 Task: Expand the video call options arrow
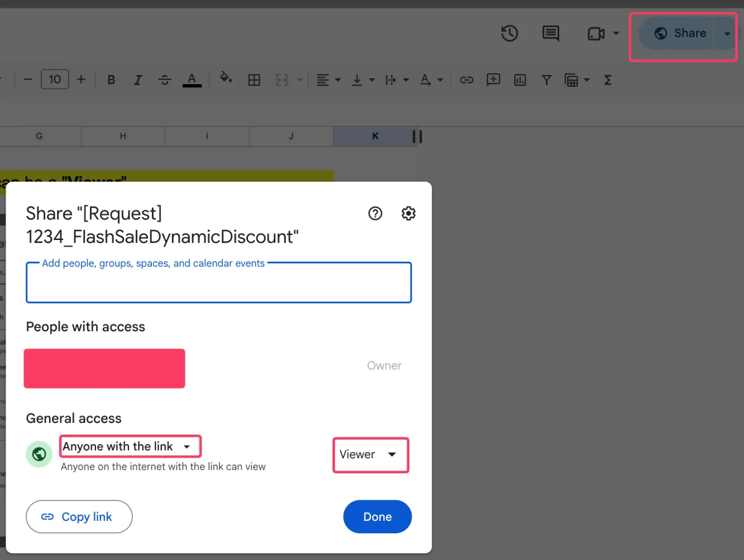click(x=616, y=33)
